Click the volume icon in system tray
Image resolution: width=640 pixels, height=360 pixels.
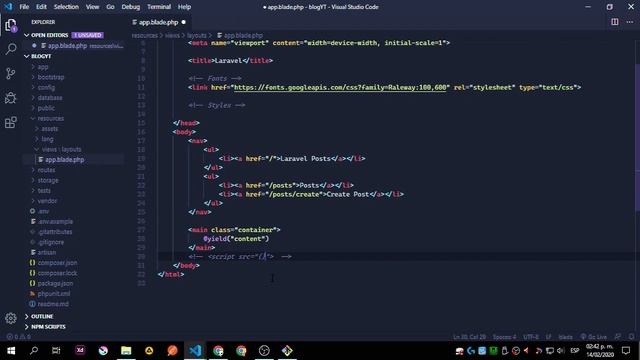tap(560, 351)
